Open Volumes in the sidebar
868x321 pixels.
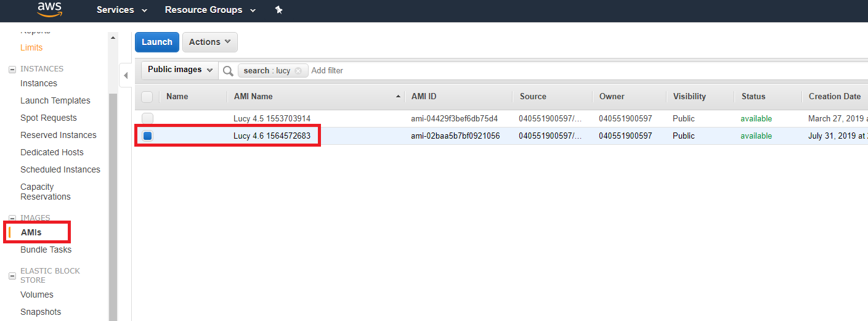point(37,295)
